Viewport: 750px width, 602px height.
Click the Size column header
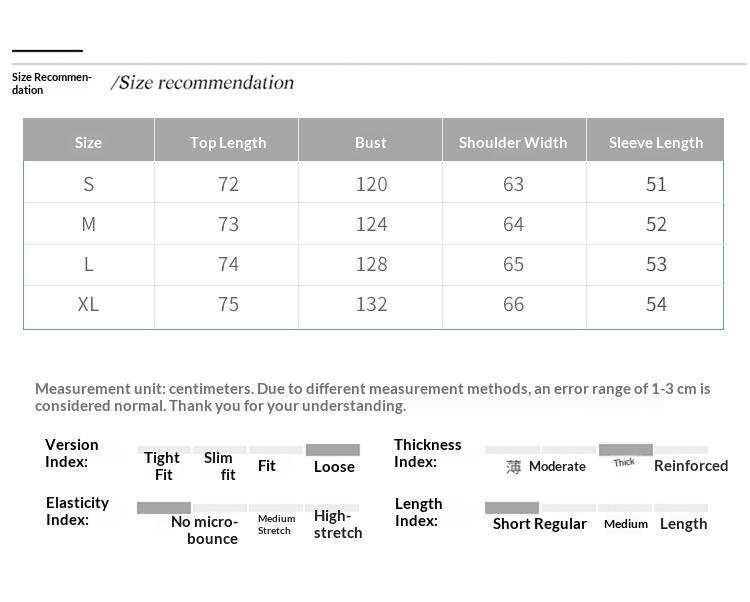(x=88, y=142)
